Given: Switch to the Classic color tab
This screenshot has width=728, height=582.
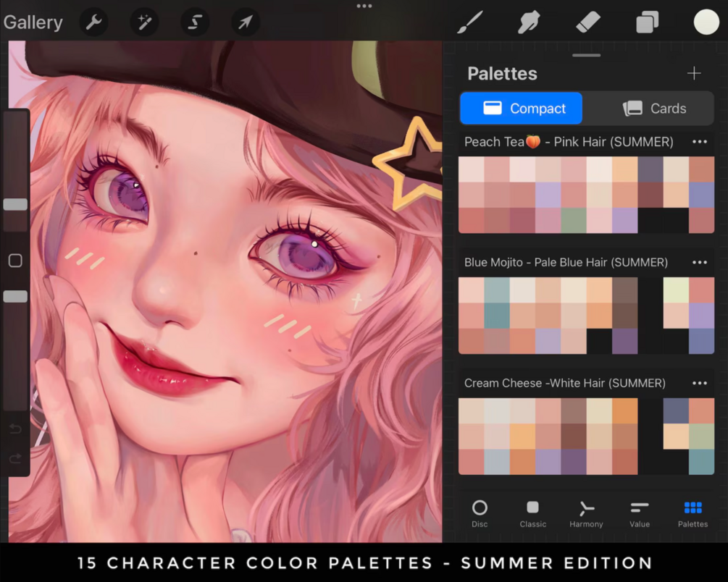Looking at the screenshot, I should coord(533,514).
